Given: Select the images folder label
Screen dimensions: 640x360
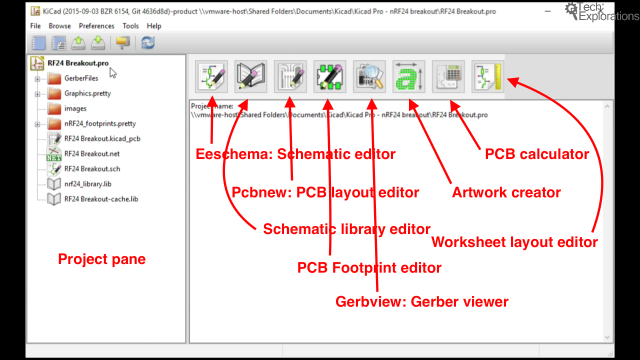Looking at the screenshot, I should coord(76,109).
